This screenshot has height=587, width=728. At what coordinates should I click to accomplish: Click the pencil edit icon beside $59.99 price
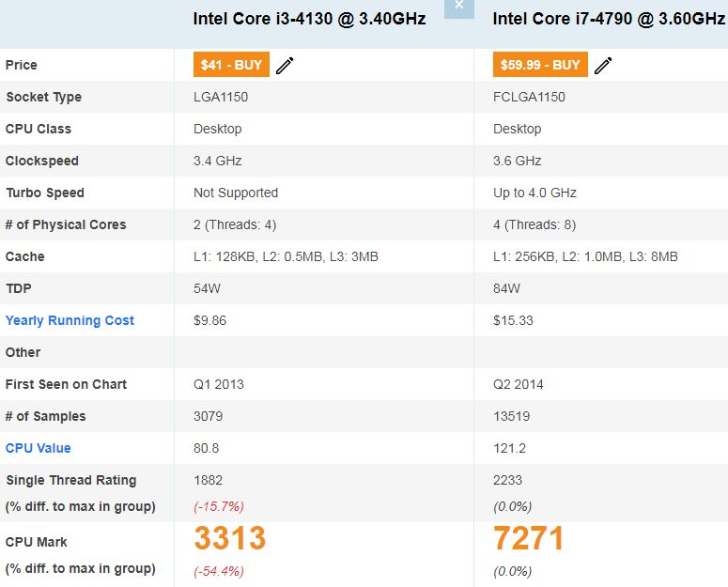pyautogui.click(x=603, y=66)
